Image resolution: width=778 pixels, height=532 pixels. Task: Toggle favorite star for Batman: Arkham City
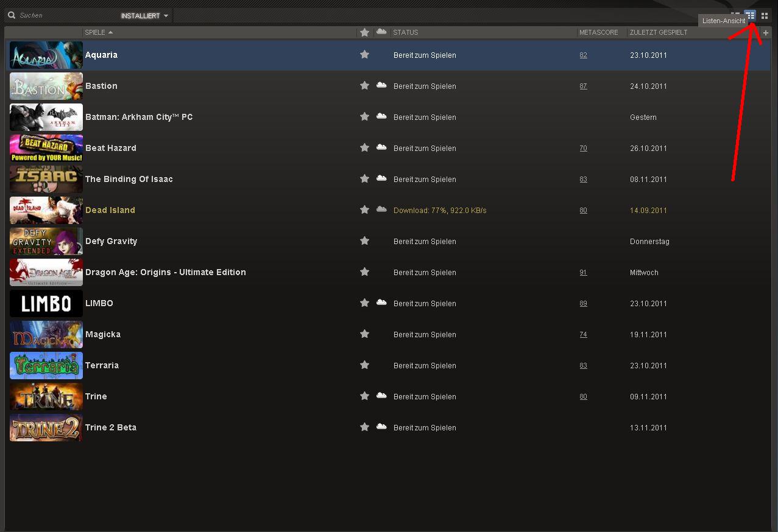(364, 117)
